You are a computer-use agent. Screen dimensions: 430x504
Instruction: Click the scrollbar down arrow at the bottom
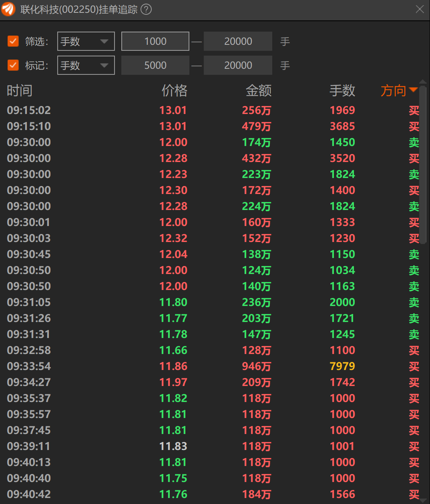[423, 500]
